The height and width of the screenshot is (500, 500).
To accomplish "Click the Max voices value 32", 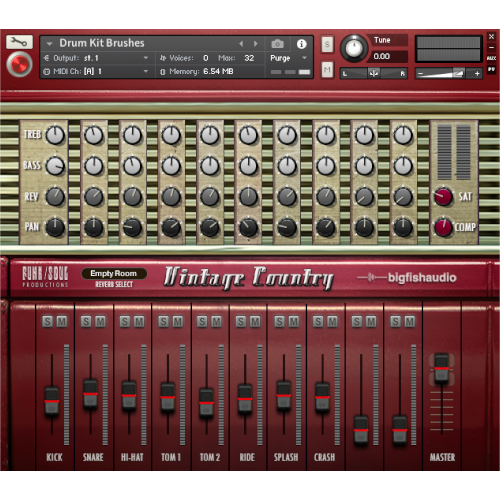I will click(x=249, y=58).
